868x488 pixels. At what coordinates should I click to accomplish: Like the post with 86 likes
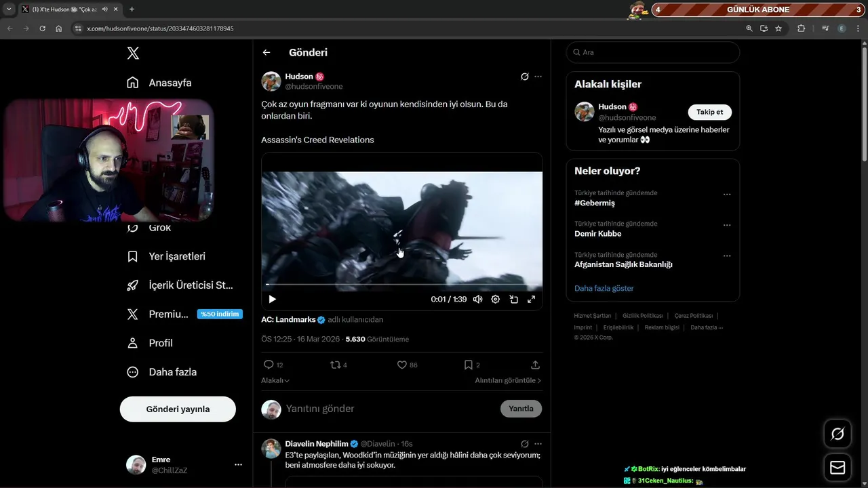(x=407, y=365)
